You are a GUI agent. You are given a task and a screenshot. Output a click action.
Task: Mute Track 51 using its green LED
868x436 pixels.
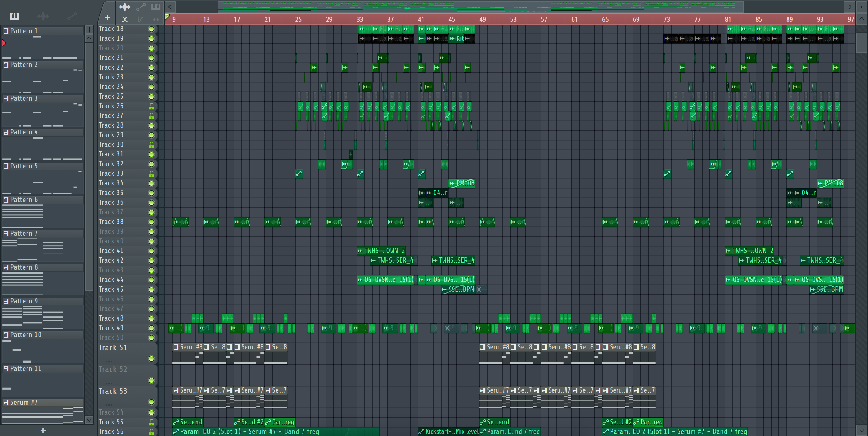point(152,359)
